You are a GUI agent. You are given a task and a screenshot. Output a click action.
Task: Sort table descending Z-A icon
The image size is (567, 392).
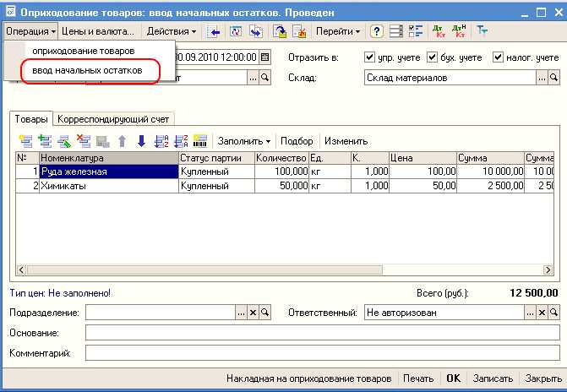(181, 141)
